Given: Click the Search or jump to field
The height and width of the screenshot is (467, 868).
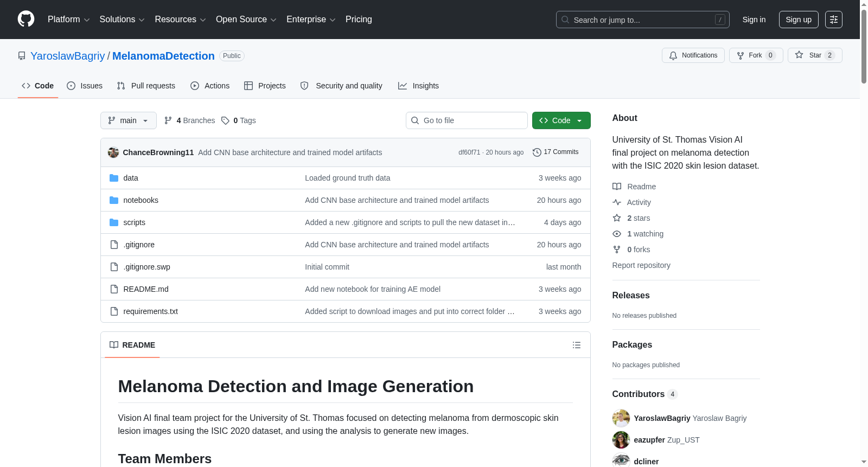Looking at the screenshot, I should point(643,20).
